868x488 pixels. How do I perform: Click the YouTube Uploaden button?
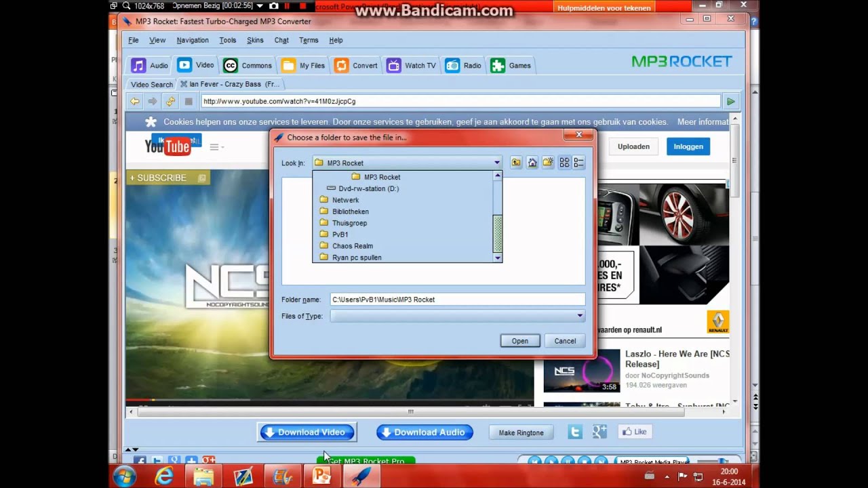click(x=633, y=146)
